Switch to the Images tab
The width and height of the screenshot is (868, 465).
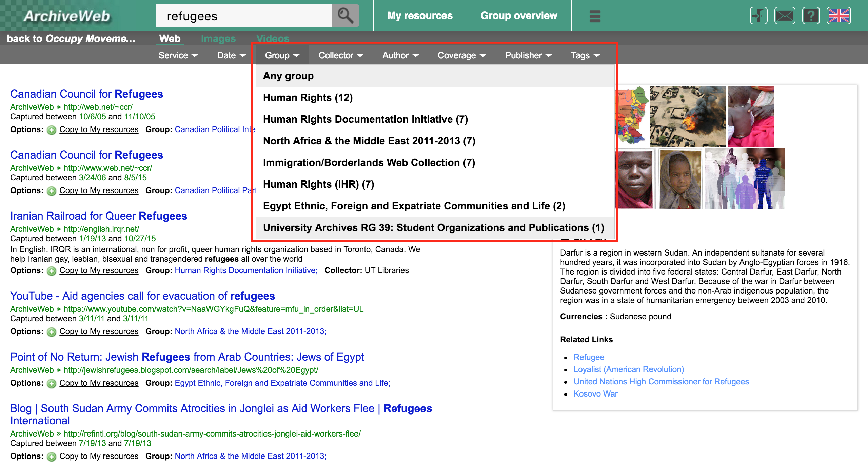click(218, 39)
